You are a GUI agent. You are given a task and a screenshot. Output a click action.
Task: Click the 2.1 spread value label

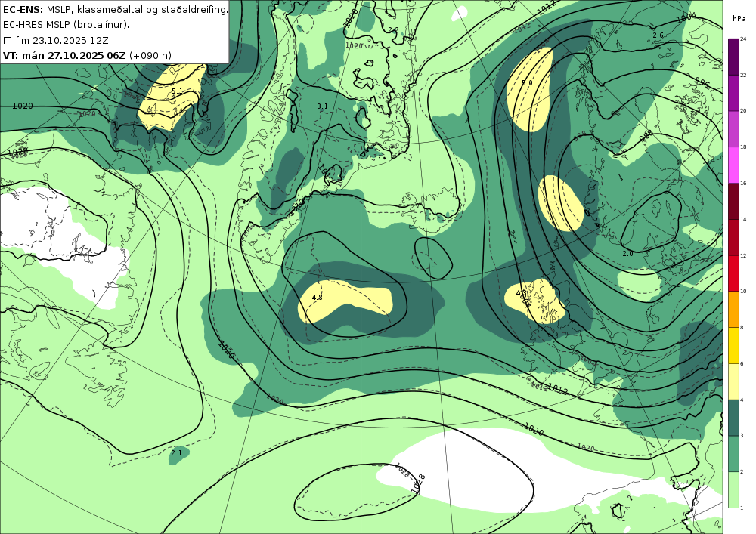(x=176, y=452)
